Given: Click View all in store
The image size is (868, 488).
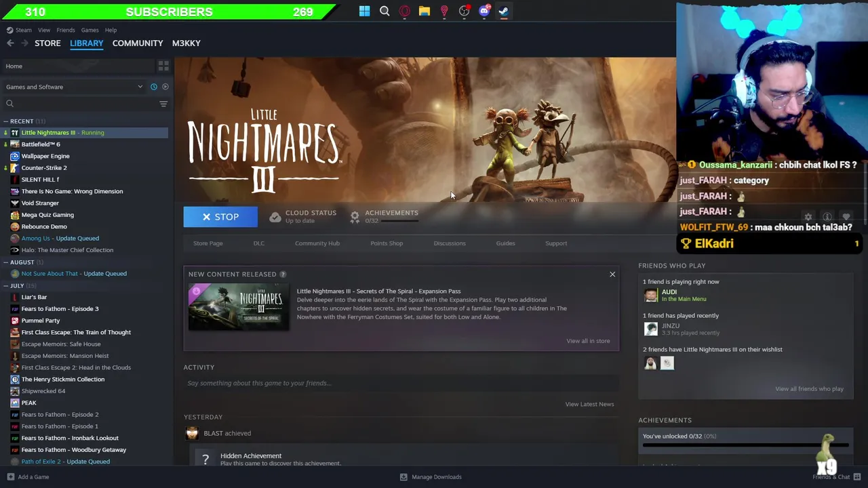Looking at the screenshot, I should click(x=588, y=341).
